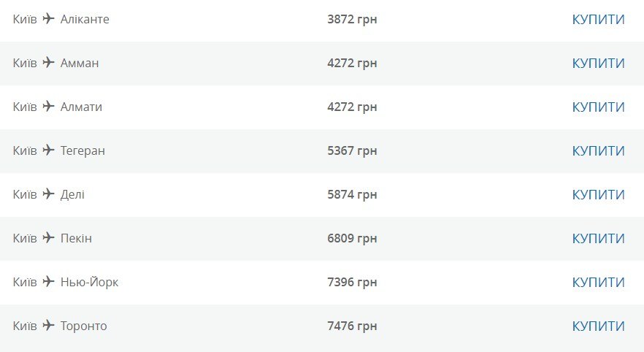644x352 pixels.
Task: Click КУПИТИ for Нью-Йорк flight
Action: click(599, 282)
